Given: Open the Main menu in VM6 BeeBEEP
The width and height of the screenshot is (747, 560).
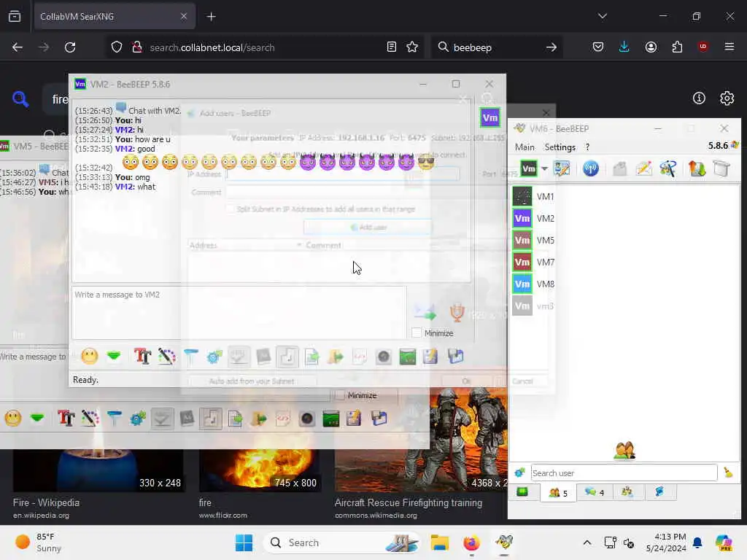Looking at the screenshot, I should click(525, 147).
